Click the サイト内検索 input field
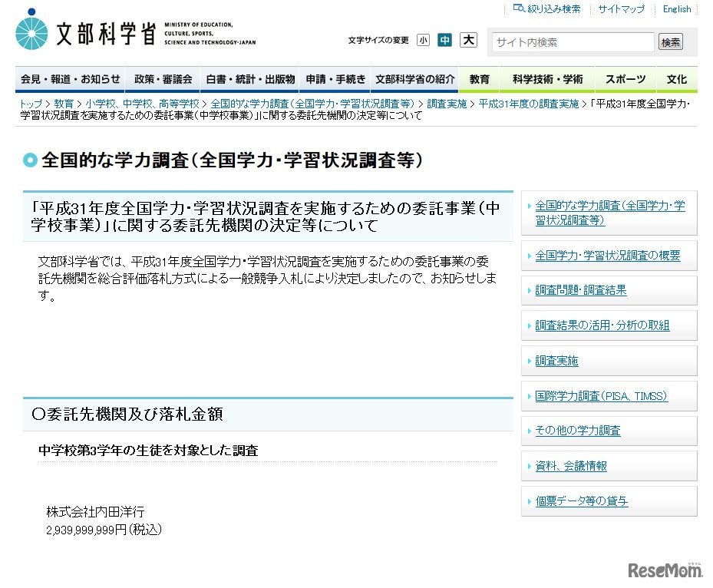 click(572, 42)
